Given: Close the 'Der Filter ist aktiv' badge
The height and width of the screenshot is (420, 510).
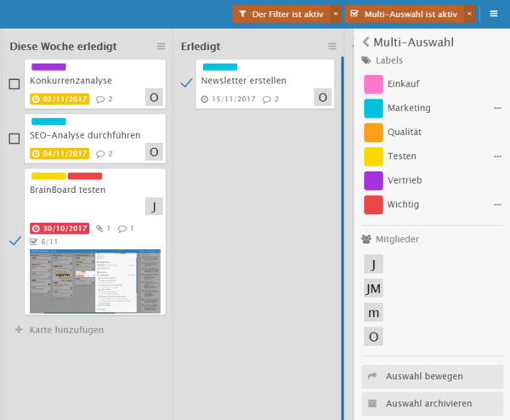Looking at the screenshot, I should click(336, 14).
